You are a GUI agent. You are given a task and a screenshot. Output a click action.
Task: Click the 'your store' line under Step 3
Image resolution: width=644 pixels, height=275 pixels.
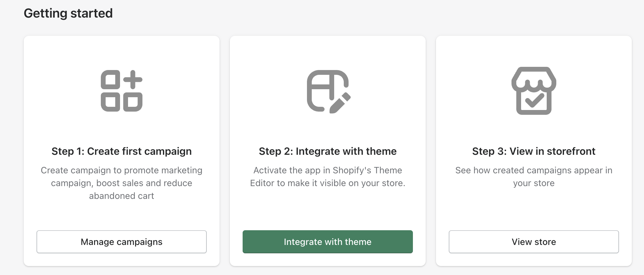(x=534, y=183)
